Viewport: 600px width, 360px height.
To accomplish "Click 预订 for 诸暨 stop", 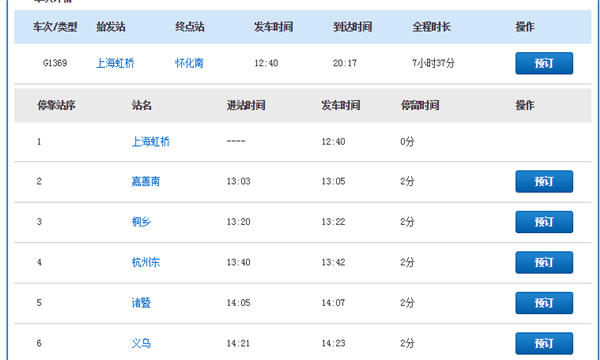I will click(544, 303).
